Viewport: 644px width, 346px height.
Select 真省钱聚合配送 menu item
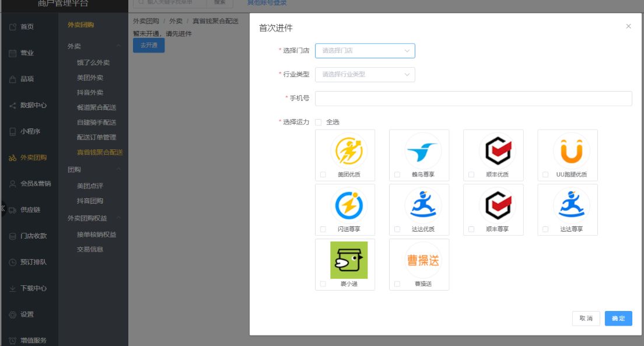(100, 152)
